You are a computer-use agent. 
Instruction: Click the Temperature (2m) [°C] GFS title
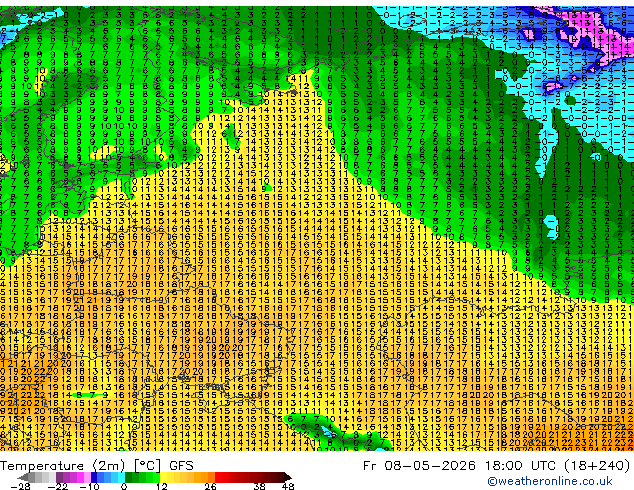(97, 466)
